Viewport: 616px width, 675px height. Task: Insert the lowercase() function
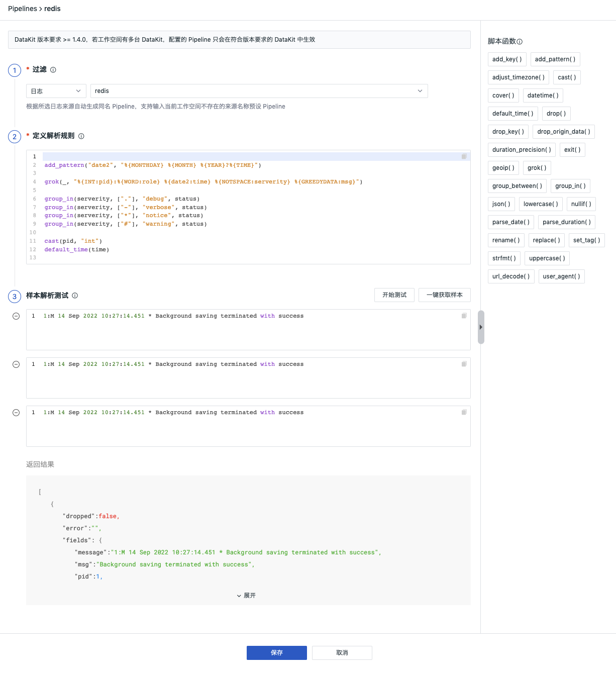click(x=541, y=204)
